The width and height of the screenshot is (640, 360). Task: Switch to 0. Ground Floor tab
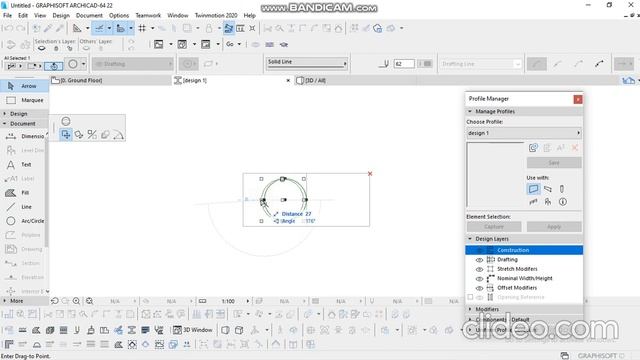click(111, 80)
